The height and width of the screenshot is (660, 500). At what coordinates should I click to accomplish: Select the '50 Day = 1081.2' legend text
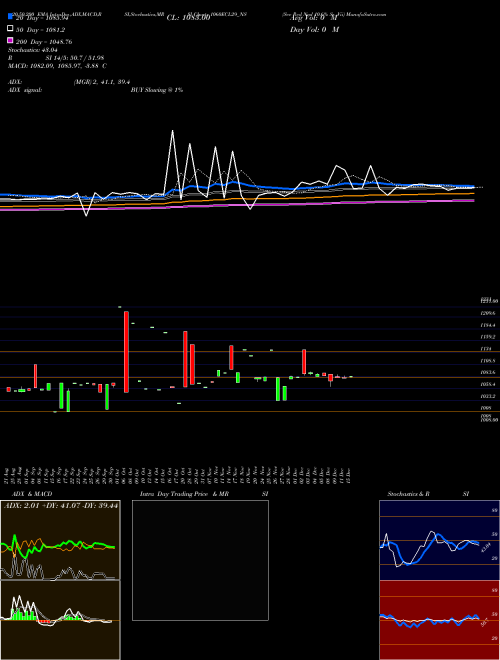click(40, 30)
